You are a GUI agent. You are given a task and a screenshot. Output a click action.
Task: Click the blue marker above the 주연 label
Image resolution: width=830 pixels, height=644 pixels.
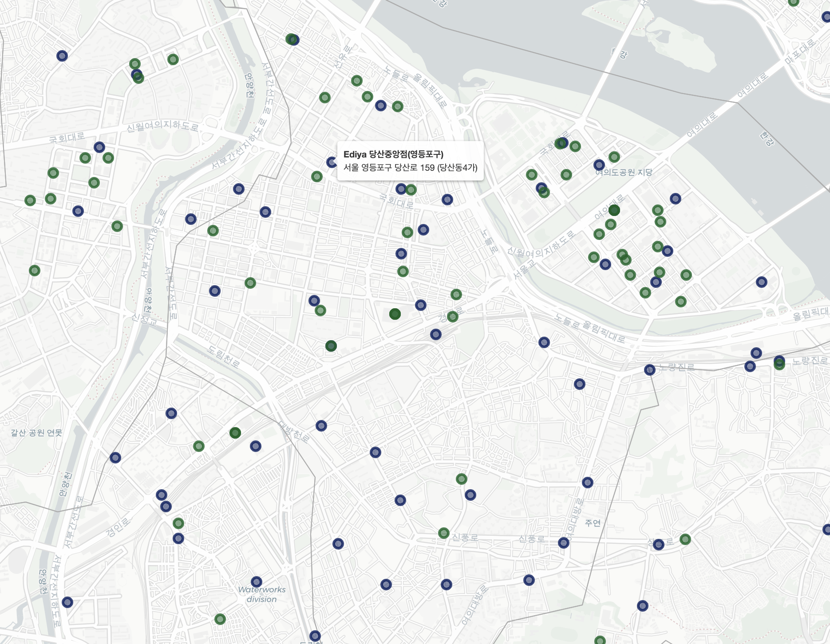coord(588,483)
